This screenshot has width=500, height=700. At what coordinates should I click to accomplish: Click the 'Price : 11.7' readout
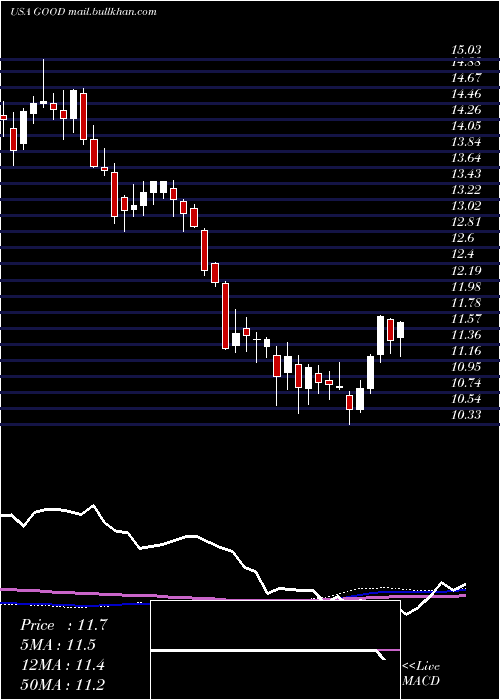(x=64, y=625)
